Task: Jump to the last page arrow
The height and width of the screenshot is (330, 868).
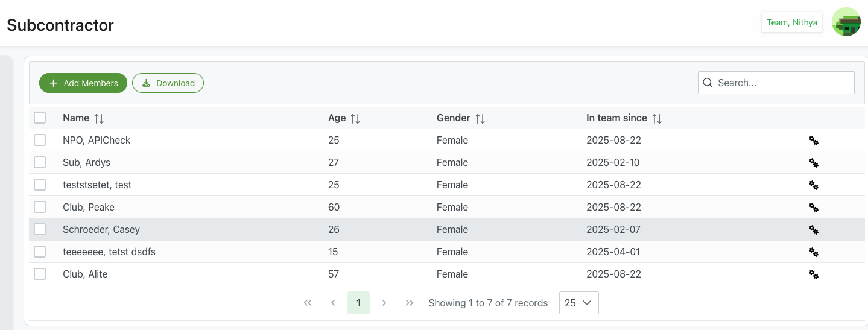Action: pos(410,303)
